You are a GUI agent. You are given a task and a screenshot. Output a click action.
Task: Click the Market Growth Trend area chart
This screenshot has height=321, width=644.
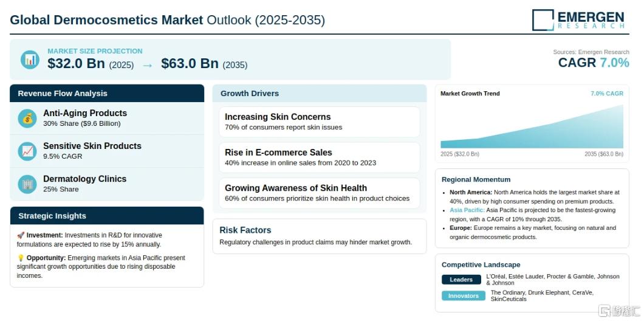click(532, 126)
